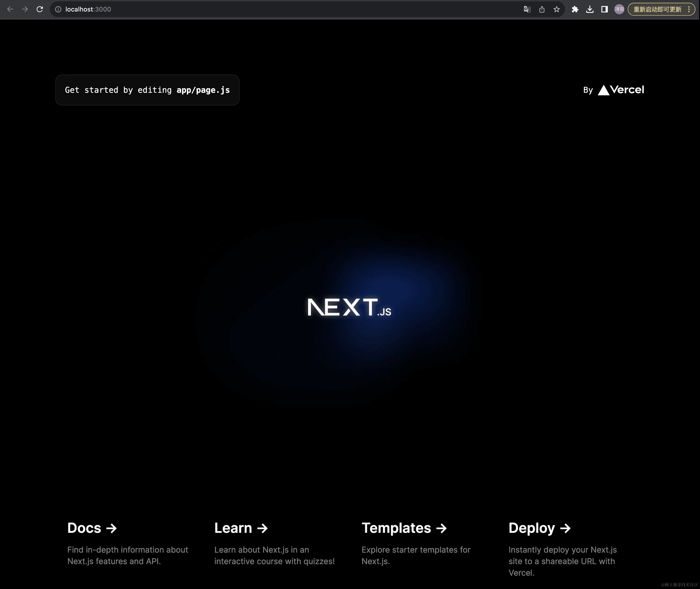The width and height of the screenshot is (700, 589).
Task: Open the Deploy card link
Action: (x=539, y=528)
